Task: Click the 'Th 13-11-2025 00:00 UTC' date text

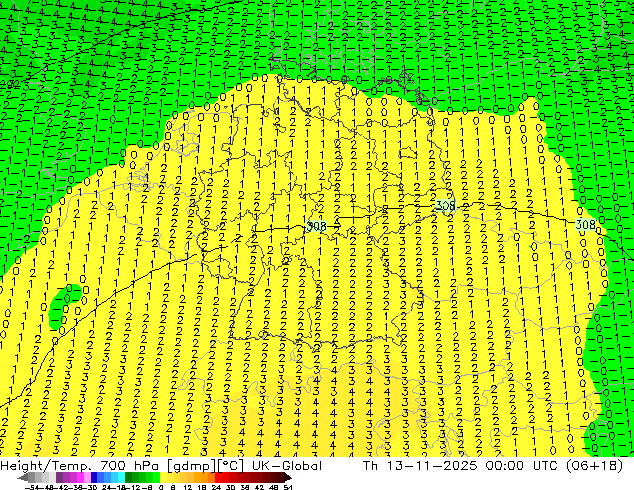Action: pos(460,466)
